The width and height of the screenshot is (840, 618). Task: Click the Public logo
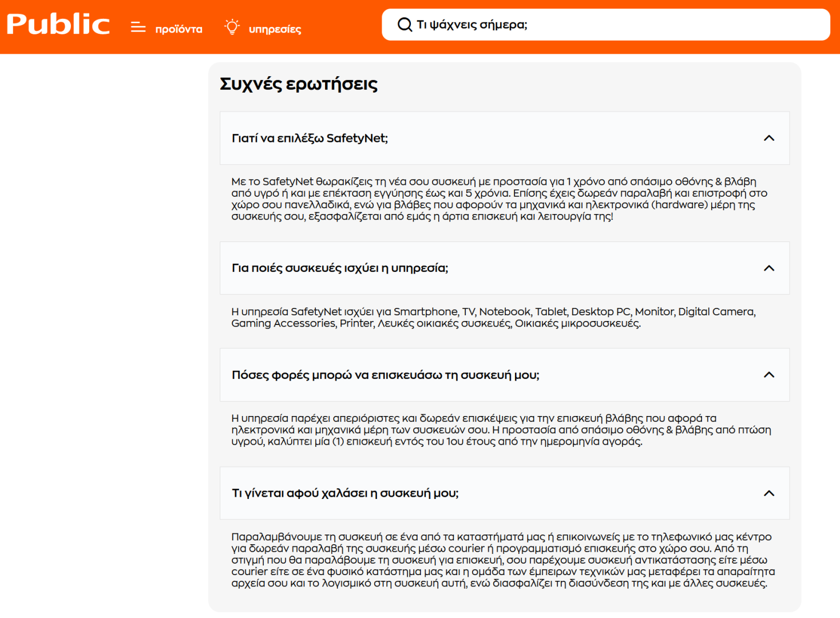pos(58,24)
